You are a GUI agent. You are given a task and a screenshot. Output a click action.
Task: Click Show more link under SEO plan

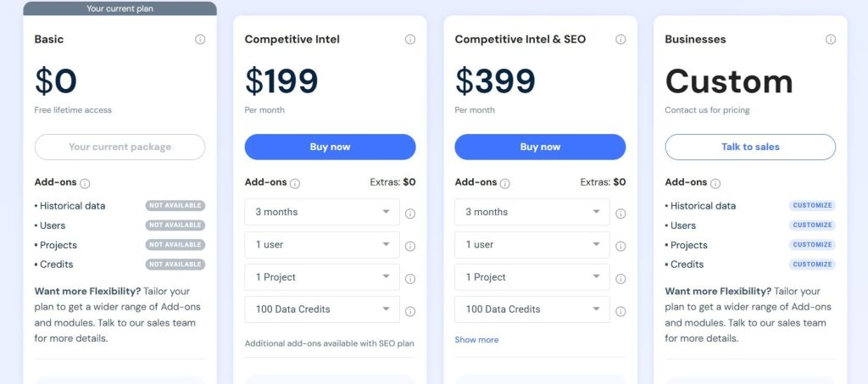click(x=476, y=340)
